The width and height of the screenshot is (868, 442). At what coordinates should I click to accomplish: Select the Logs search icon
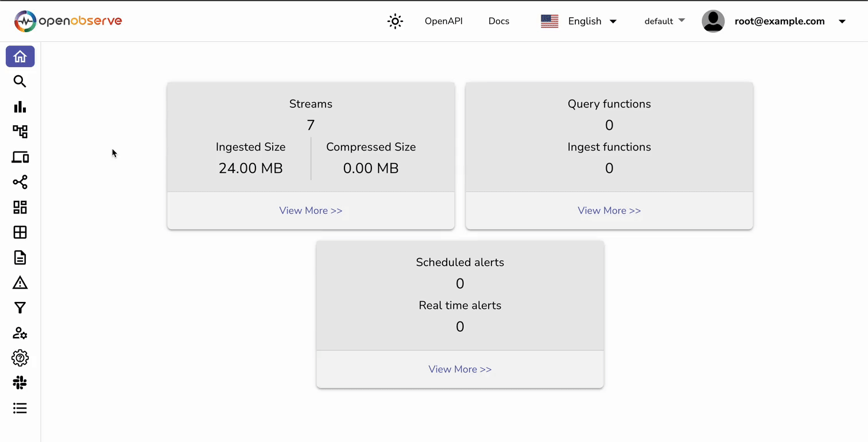coord(20,82)
